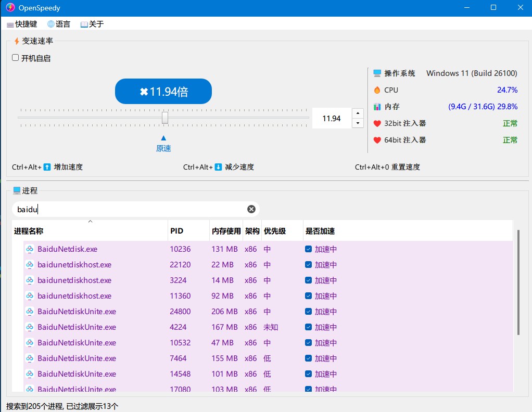Image resolution: width=532 pixels, height=412 pixels.
Task: Increase speed value with spinner up arrow
Action: coord(358,113)
